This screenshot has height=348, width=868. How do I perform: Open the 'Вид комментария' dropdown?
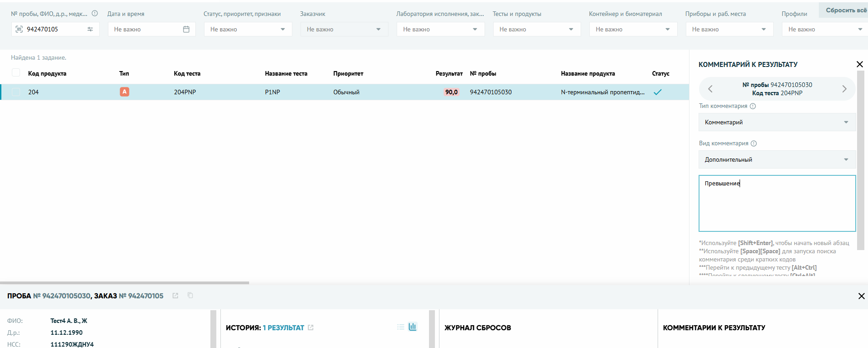pyautogui.click(x=777, y=159)
